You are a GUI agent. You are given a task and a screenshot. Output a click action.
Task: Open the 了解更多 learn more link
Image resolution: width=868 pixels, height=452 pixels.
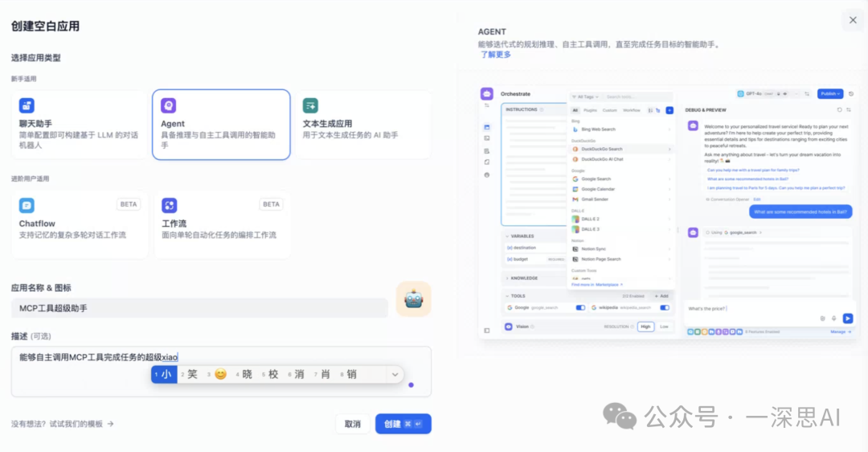tap(495, 54)
